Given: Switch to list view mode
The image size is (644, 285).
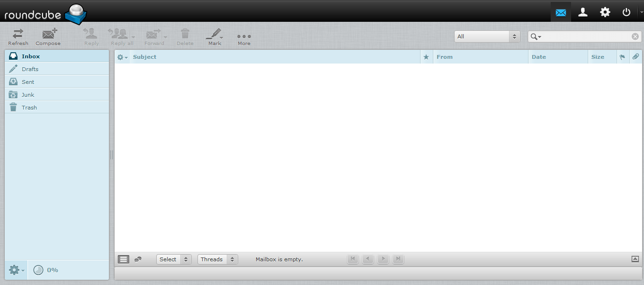Looking at the screenshot, I should pyautogui.click(x=123, y=259).
